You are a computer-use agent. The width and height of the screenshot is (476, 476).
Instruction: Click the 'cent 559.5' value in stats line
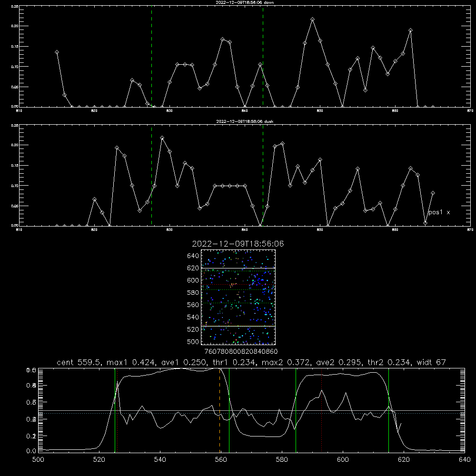pos(79,362)
